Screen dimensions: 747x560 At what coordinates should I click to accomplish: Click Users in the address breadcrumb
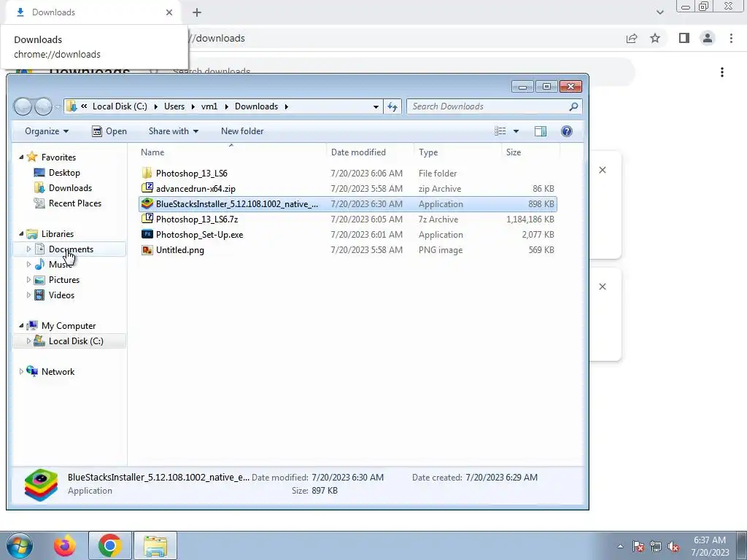[174, 106]
